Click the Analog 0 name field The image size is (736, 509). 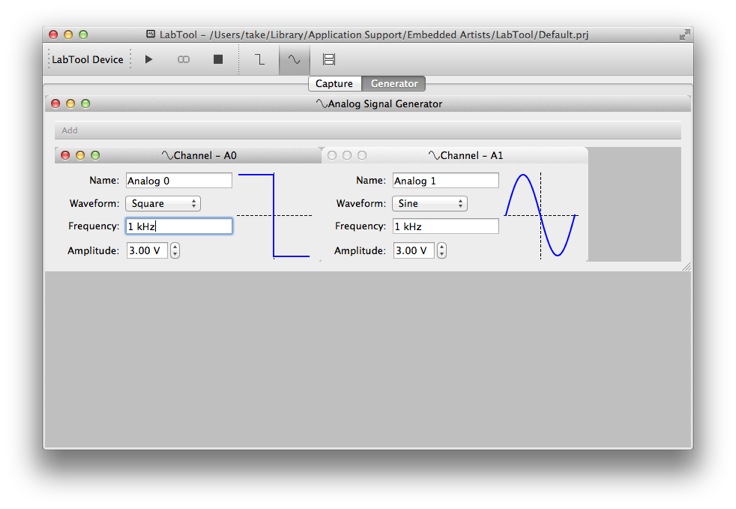179,181
